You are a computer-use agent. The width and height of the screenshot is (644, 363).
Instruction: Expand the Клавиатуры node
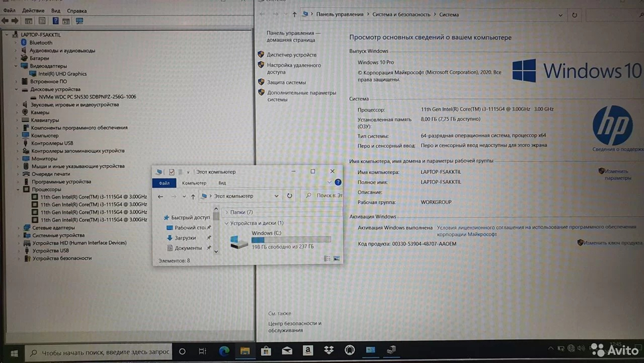point(17,120)
